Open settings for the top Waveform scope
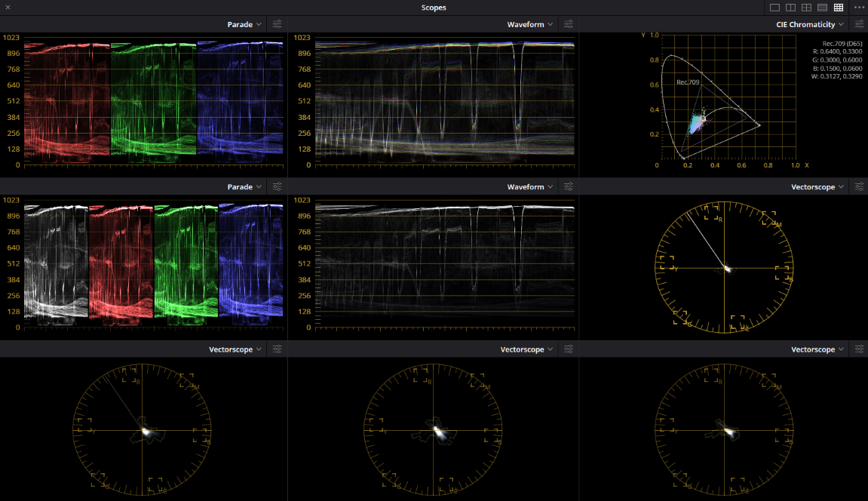The height and width of the screenshot is (501, 868). 568,23
